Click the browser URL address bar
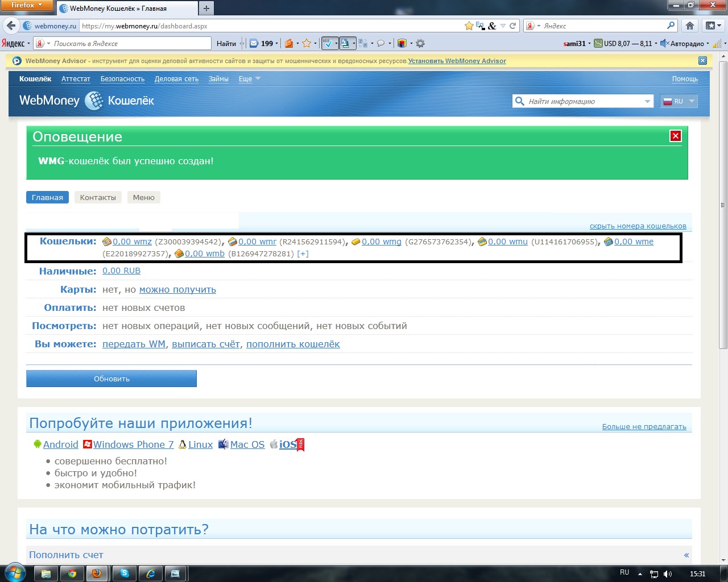Image resolution: width=728 pixels, height=582 pixels. 271,26
